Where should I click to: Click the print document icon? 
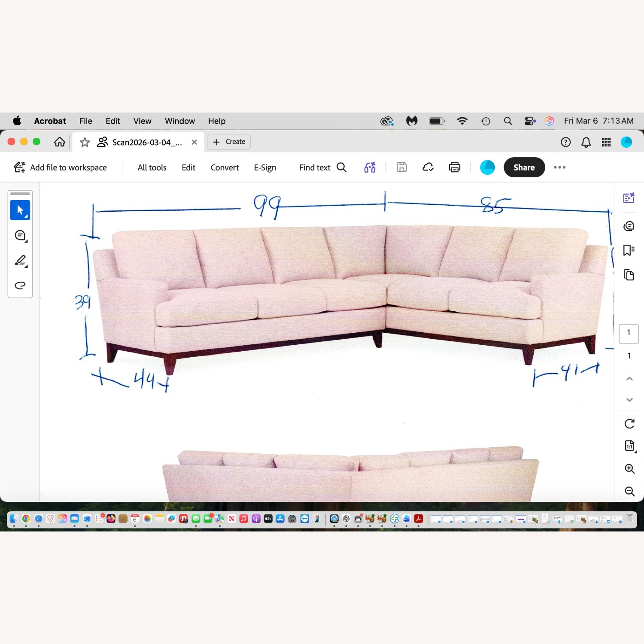tap(454, 167)
